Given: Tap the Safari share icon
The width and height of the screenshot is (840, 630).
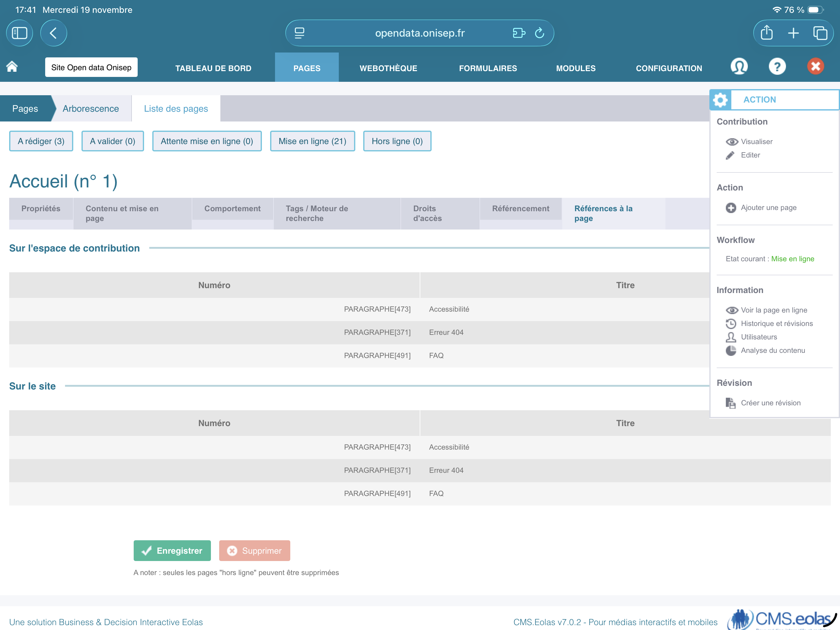Looking at the screenshot, I should click(766, 33).
